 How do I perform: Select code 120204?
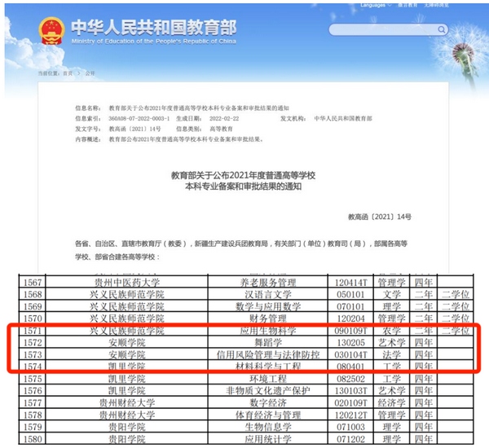(x=350, y=318)
